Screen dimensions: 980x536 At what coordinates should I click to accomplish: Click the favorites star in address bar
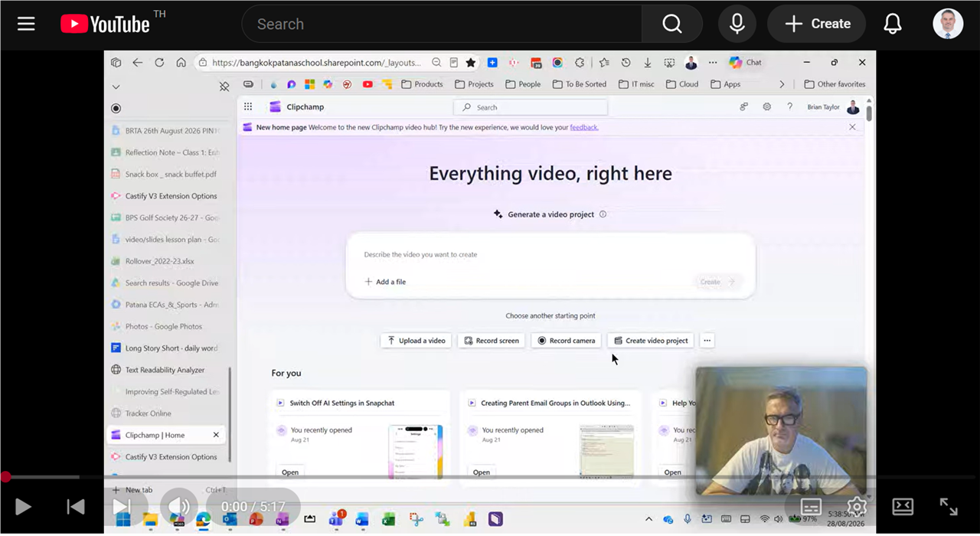pyautogui.click(x=471, y=63)
